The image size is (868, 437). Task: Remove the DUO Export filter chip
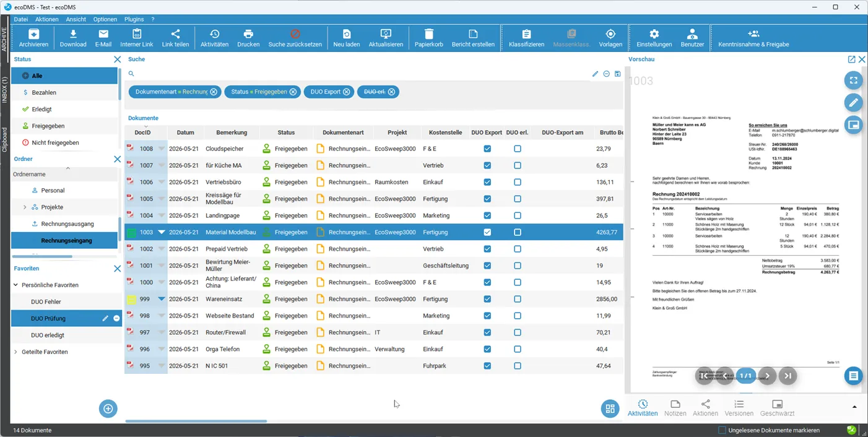[x=346, y=92]
